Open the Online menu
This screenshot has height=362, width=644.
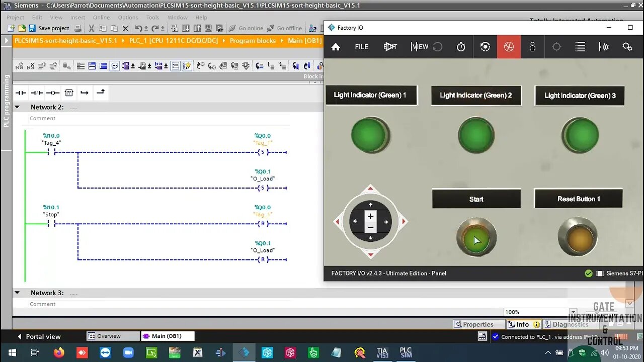click(101, 17)
